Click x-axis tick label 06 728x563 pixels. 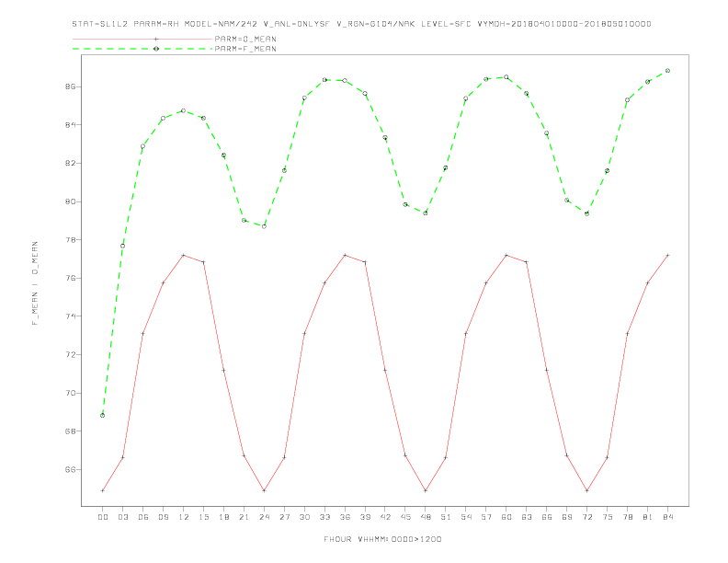coord(143,517)
